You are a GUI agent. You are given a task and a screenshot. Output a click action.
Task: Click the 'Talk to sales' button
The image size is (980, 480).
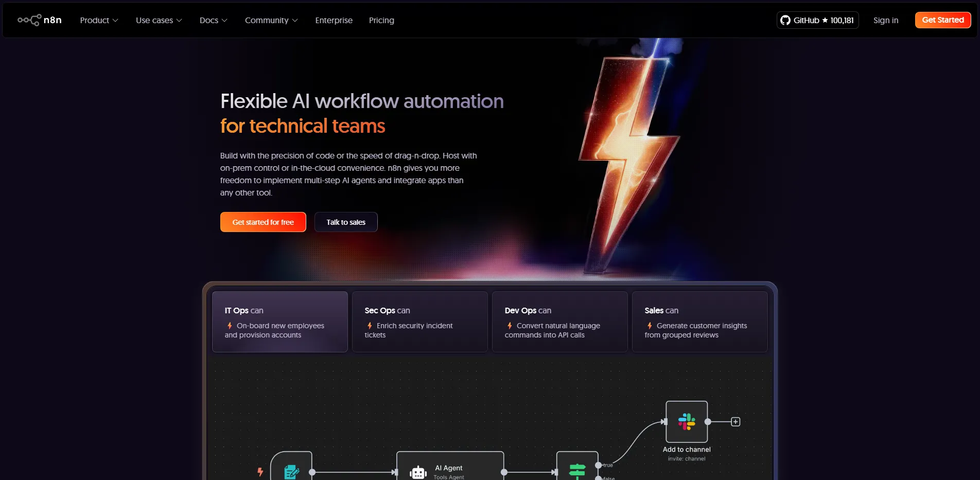click(x=345, y=222)
